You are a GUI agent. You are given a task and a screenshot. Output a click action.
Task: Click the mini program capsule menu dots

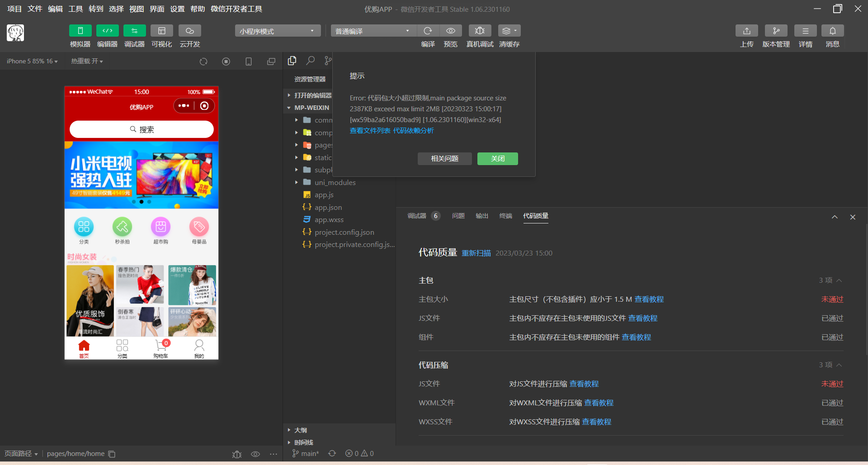pyautogui.click(x=184, y=106)
